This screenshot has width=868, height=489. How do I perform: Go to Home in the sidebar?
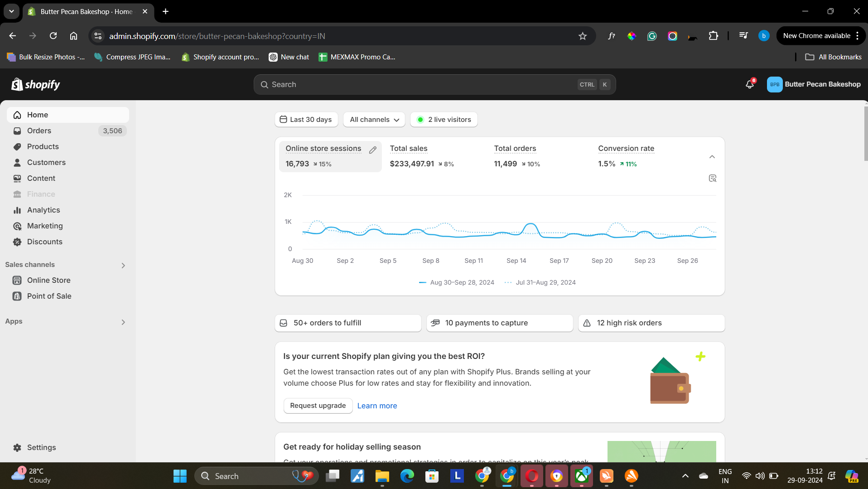click(68, 115)
